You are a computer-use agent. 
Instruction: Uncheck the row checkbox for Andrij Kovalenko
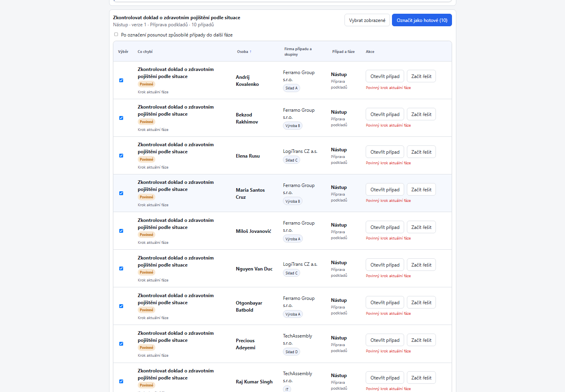(121, 80)
